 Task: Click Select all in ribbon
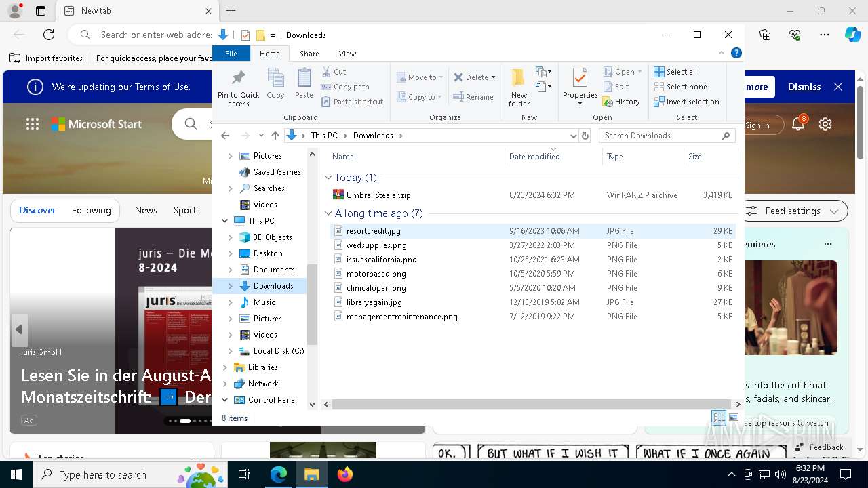coord(675,72)
